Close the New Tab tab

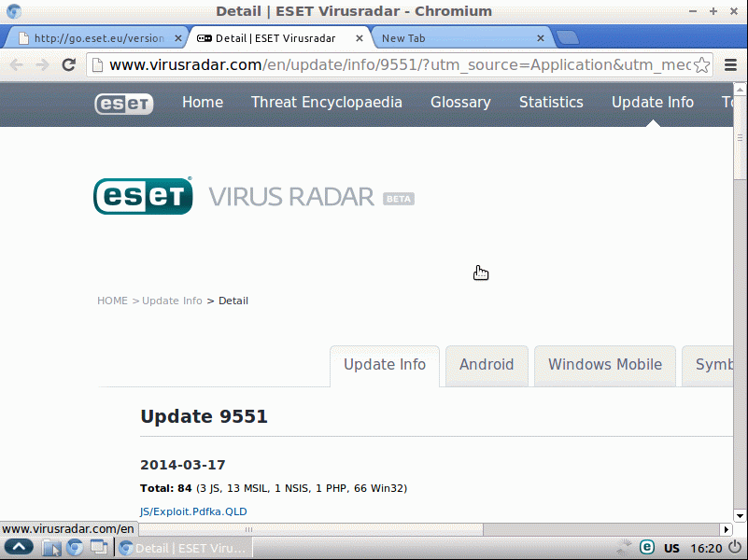click(x=541, y=38)
